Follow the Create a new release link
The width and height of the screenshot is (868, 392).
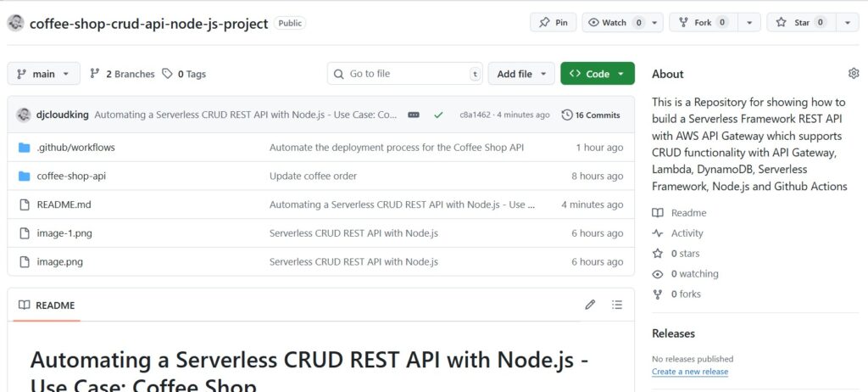(690, 372)
